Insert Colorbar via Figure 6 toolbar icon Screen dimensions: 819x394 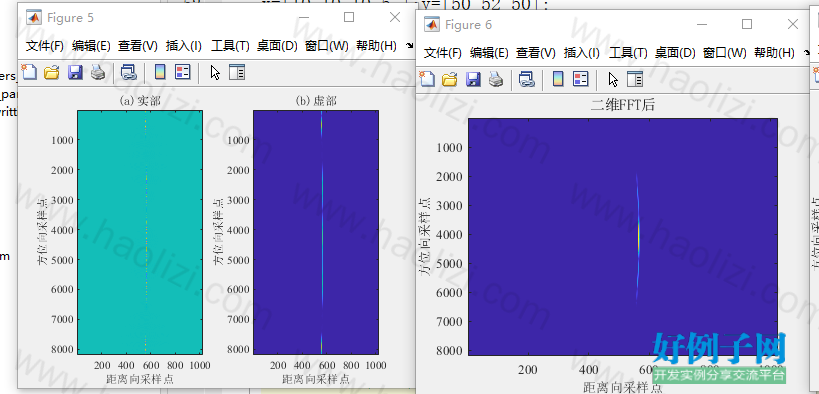coord(558,79)
